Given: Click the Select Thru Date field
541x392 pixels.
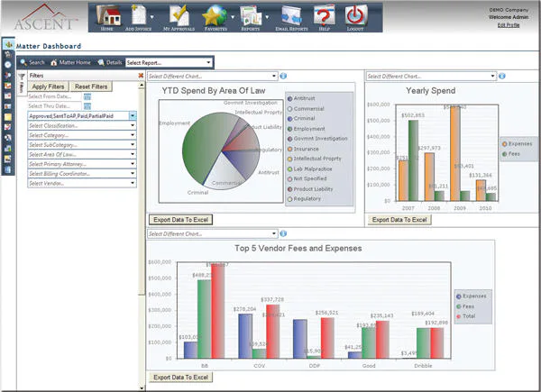Looking at the screenshot, I should pos(54,105).
